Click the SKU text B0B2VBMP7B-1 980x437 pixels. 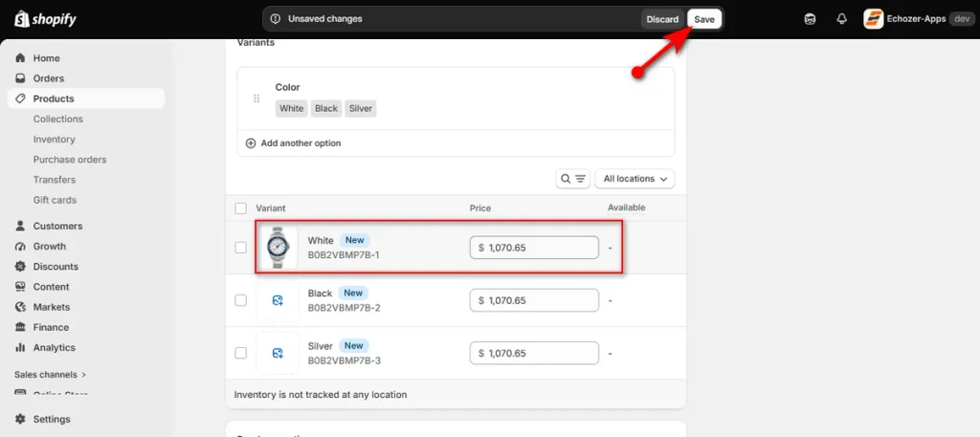(344, 254)
